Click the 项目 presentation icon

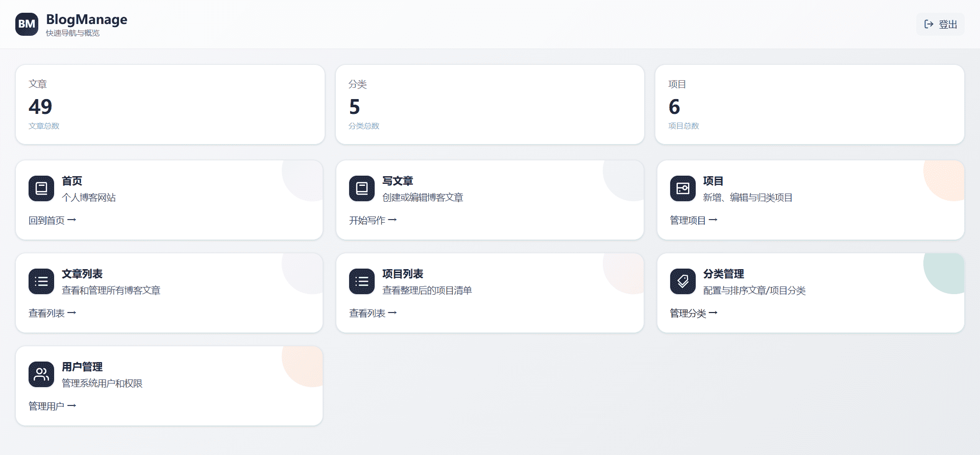point(682,188)
